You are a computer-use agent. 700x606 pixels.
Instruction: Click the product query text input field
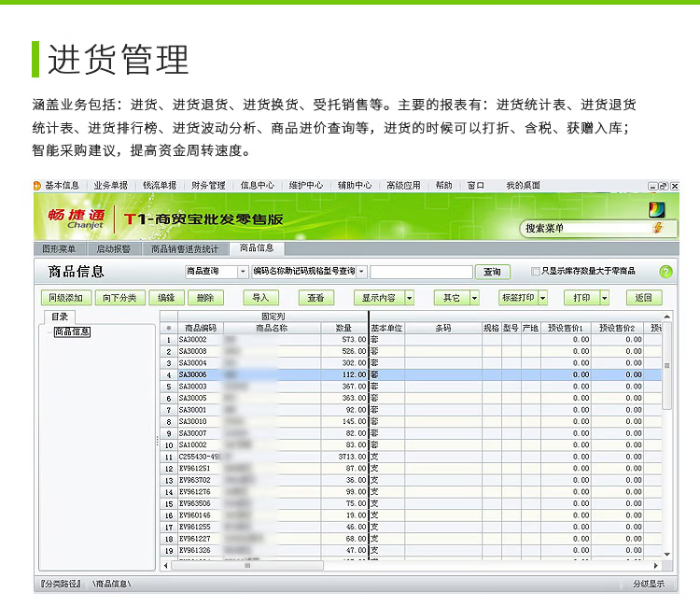pos(421,272)
